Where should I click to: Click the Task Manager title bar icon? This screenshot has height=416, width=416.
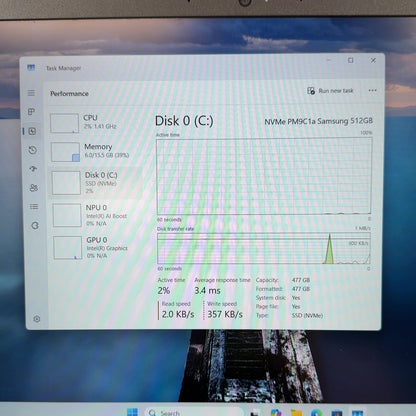pos(31,68)
